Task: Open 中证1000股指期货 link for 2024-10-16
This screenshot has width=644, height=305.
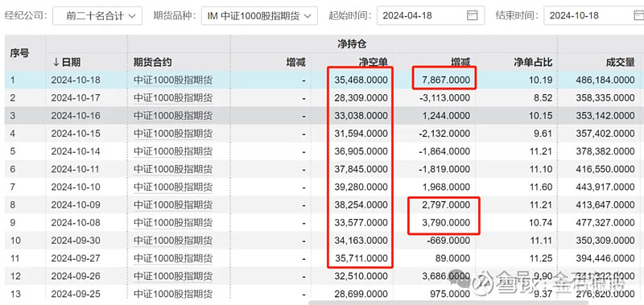Action: coord(173,116)
